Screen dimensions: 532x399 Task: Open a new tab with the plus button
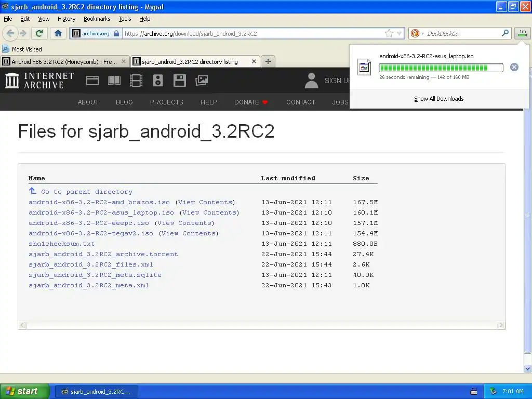click(268, 61)
